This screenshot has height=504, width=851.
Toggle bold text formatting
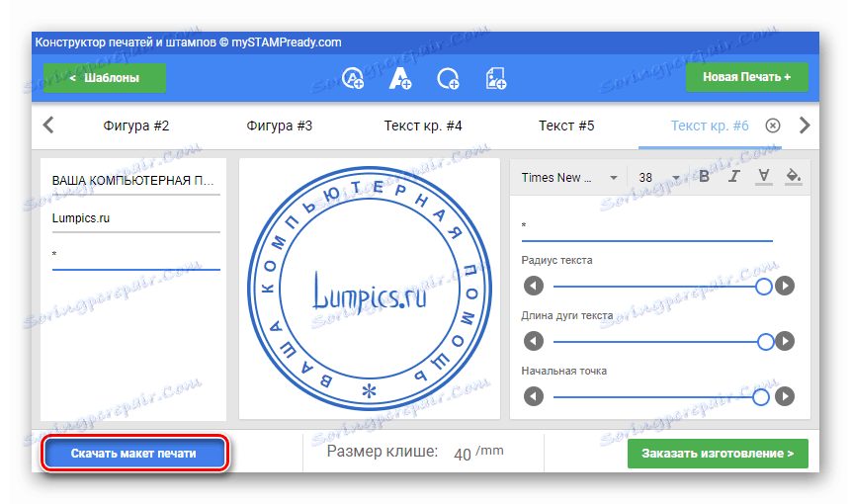click(x=704, y=176)
